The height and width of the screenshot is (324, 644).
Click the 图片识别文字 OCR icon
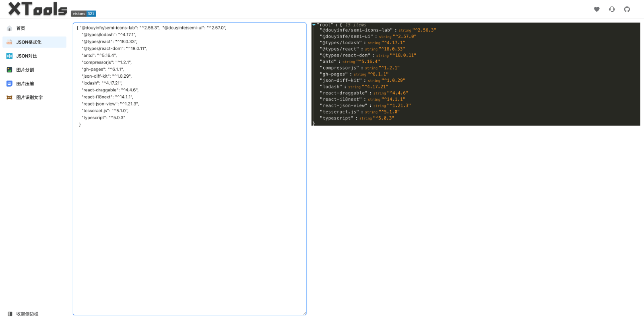pyautogui.click(x=9, y=97)
